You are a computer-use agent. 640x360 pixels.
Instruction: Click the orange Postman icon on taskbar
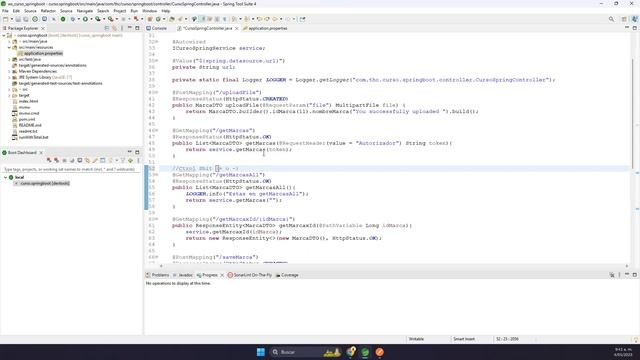(380, 352)
